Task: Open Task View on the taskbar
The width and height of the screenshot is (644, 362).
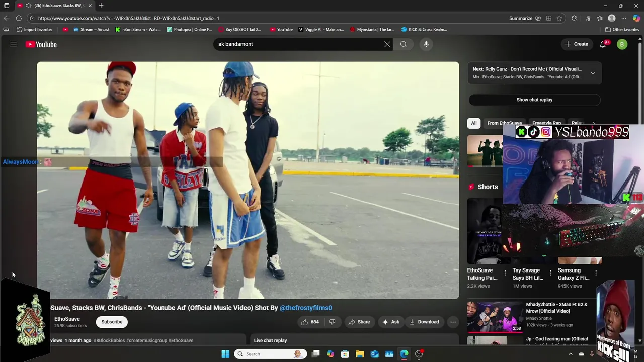Action: pos(315,354)
